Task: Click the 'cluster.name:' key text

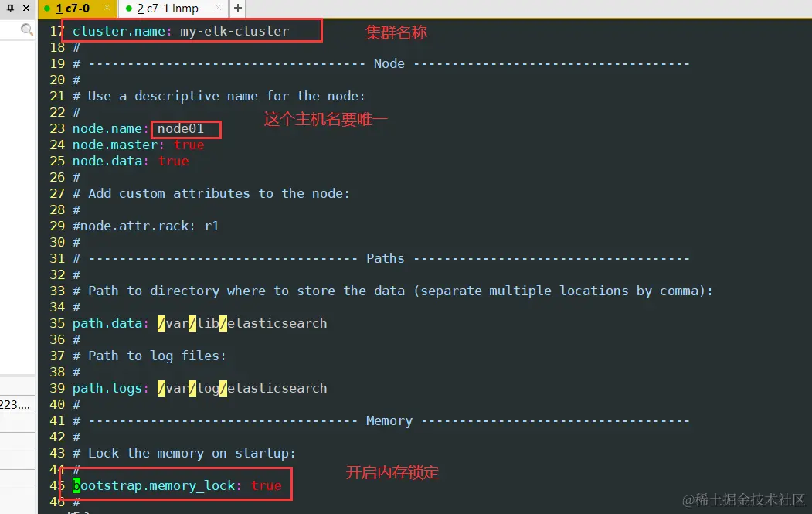Action: point(122,31)
